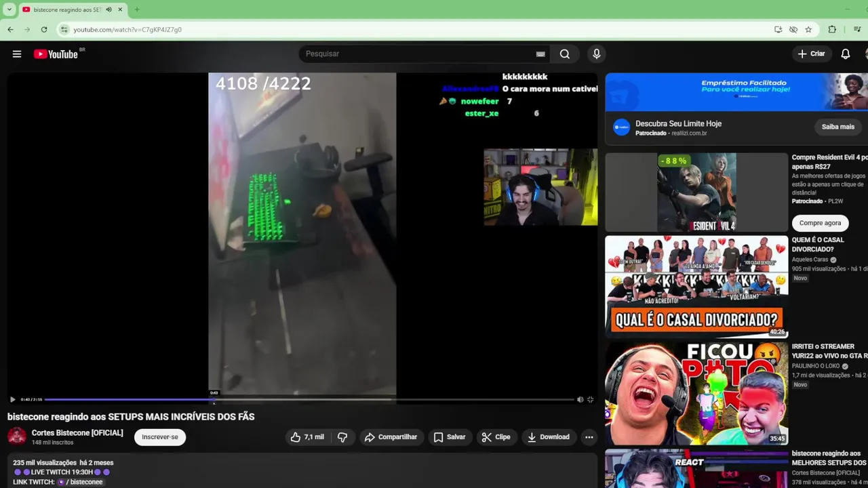Reload the page
This screenshot has height=488, width=868.
(x=44, y=29)
